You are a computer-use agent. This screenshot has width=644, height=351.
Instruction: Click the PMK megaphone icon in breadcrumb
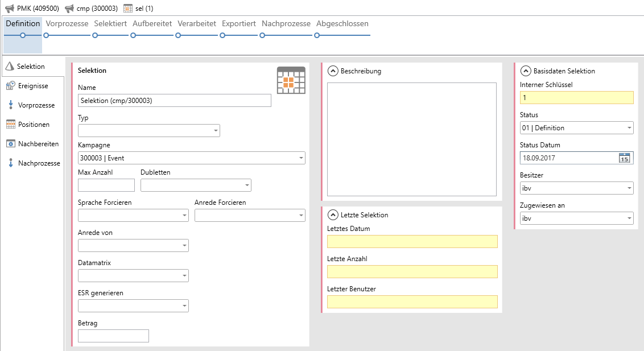click(10, 9)
